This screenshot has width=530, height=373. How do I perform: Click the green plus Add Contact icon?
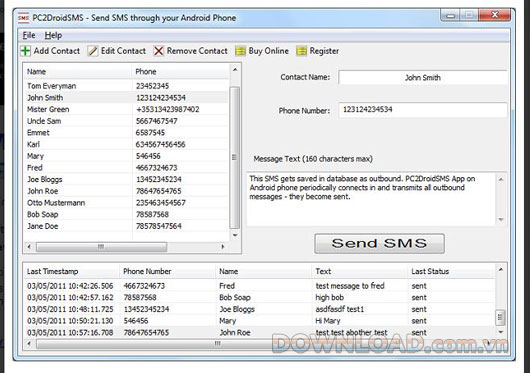click(25, 51)
